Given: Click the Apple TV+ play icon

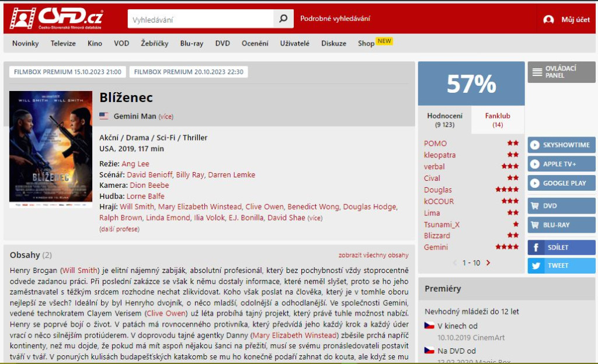Looking at the screenshot, I should point(535,164).
